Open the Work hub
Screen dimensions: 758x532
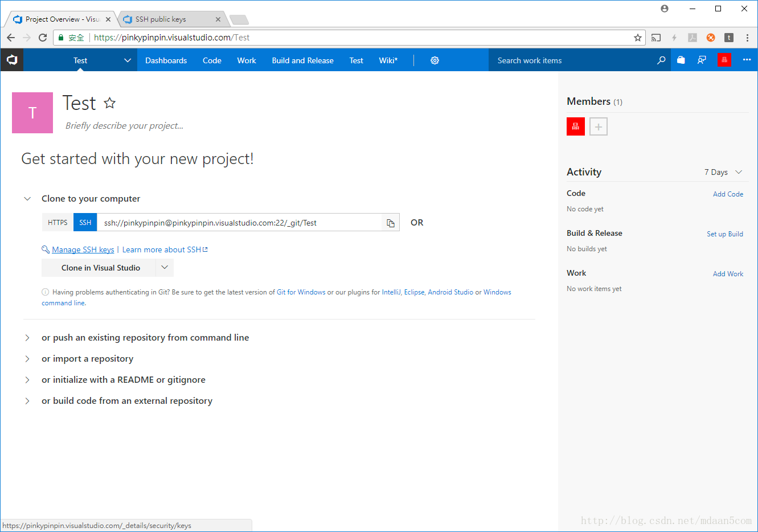(x=247, y=60)
